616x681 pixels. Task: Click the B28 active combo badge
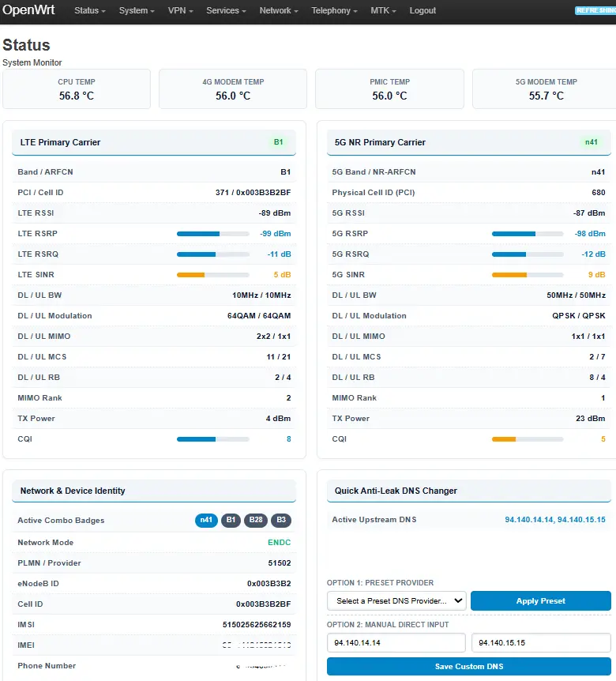point(256,520)
